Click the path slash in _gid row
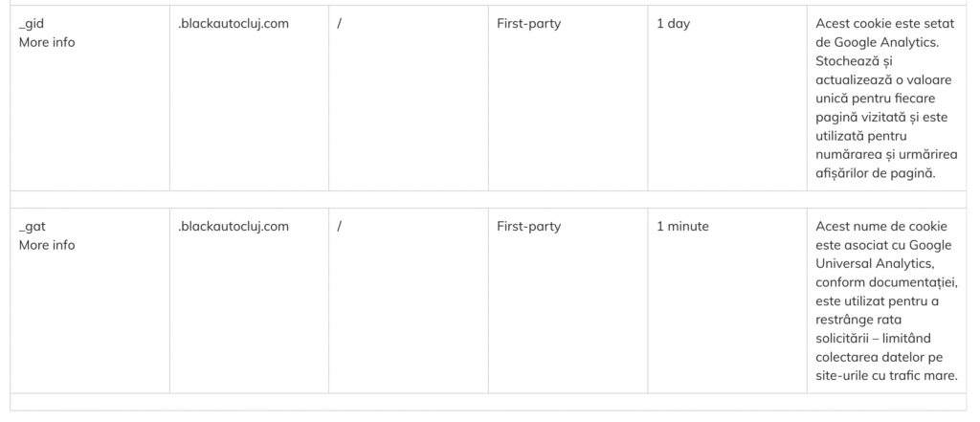 [x=340, y=24]
